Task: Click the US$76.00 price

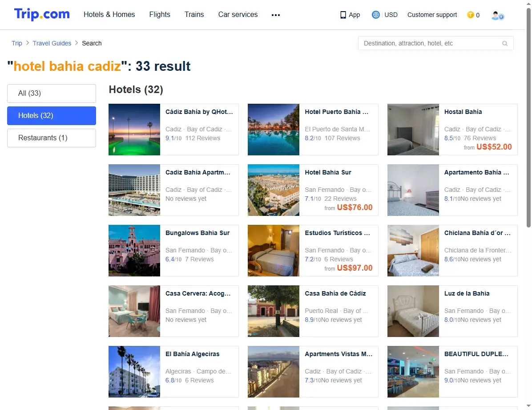Action: 355,207
